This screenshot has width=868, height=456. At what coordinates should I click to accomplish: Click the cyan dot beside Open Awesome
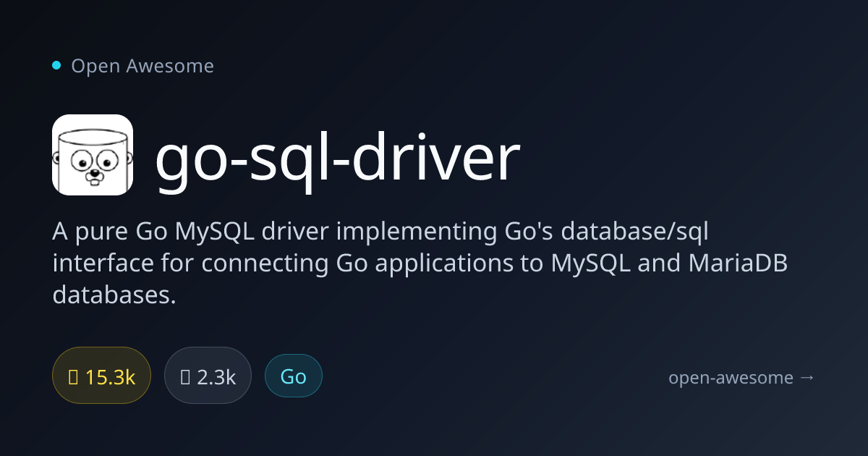[x=56, y=66]
